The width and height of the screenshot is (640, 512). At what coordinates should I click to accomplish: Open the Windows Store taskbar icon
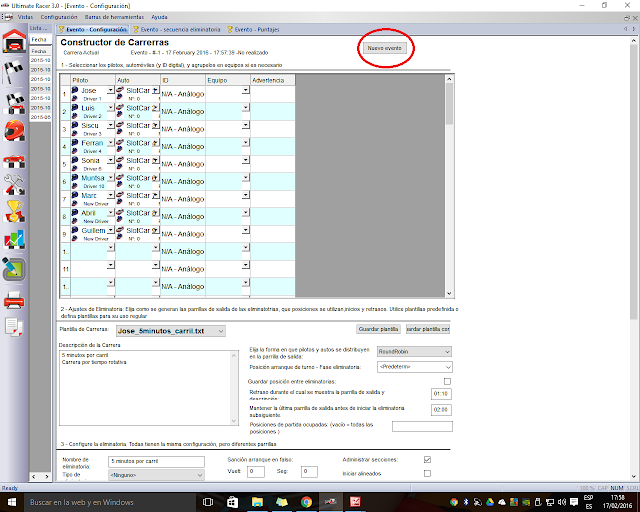point(233,502)
